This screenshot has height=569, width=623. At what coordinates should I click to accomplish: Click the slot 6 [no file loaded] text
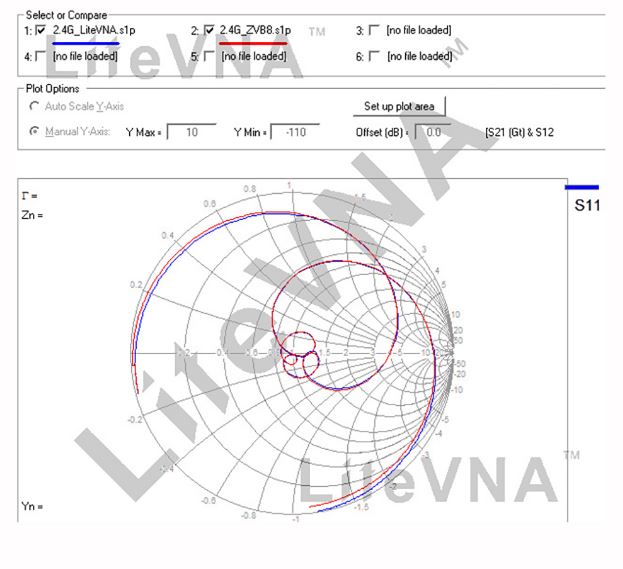[x=420, y=56]
